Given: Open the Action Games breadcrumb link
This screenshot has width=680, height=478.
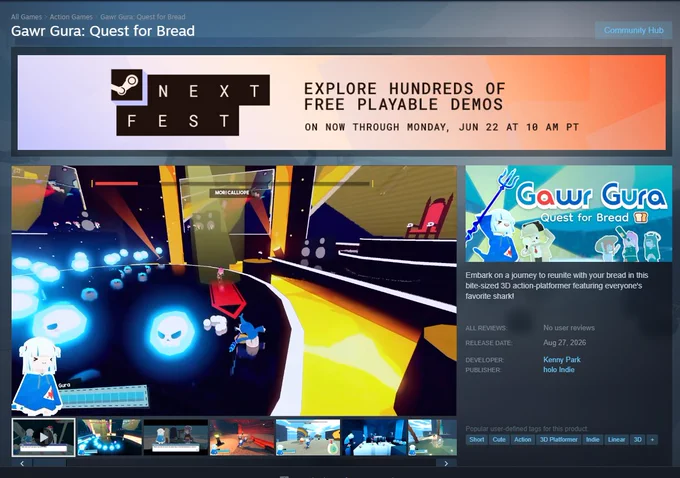Looking at the screenshot, I should (x=71, y=17).
